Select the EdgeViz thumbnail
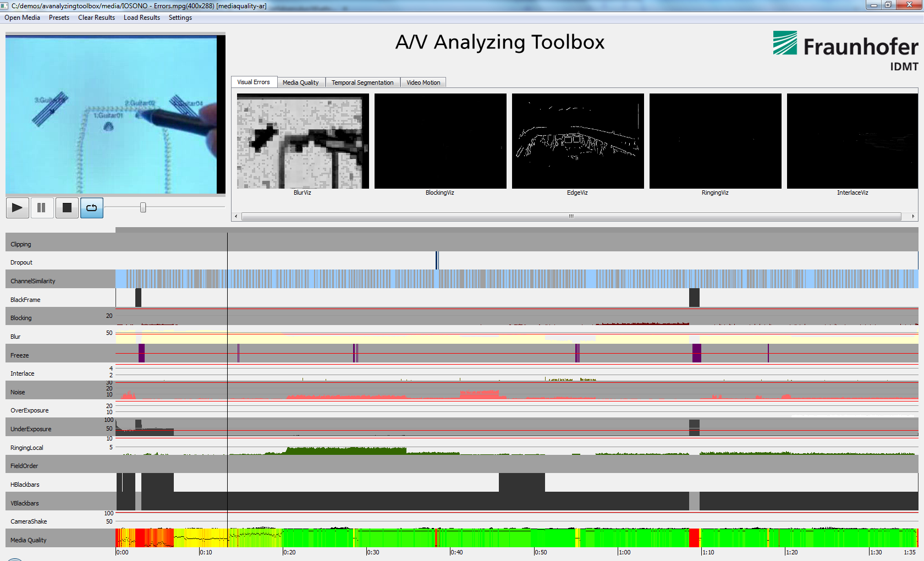Image resolution: width=924 pixels, height=561 pixels. [578, 141]
